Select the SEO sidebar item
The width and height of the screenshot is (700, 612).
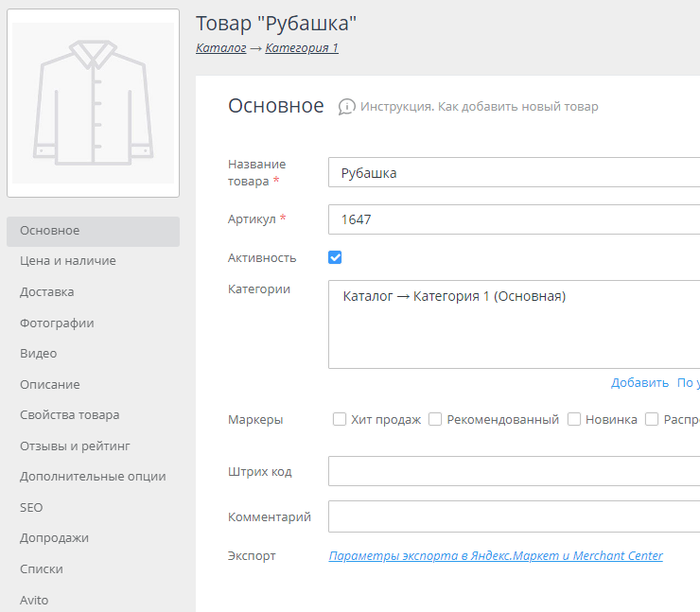pos(31,508)
